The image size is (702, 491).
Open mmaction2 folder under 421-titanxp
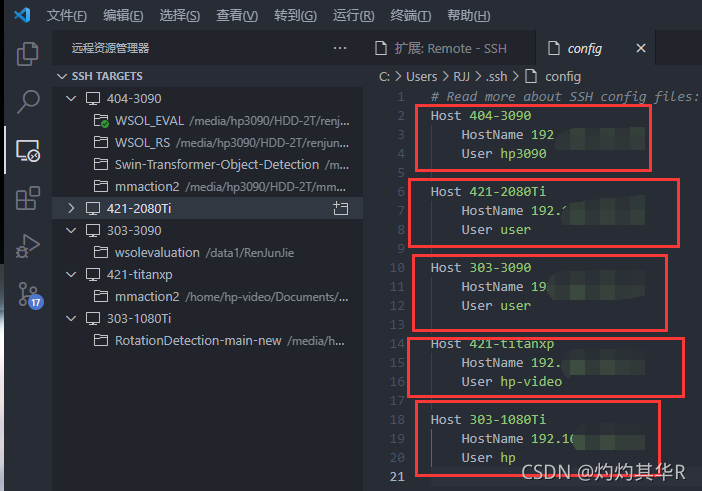[207, 296]
